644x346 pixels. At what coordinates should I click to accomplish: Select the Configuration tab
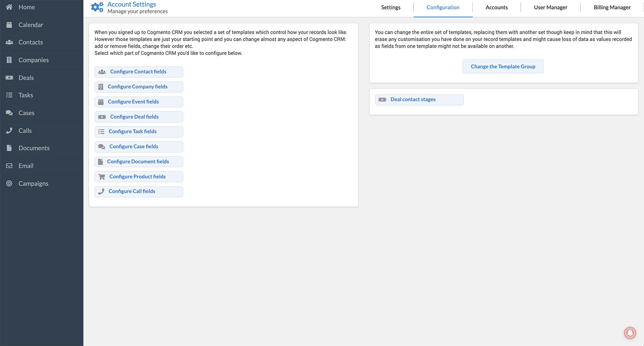[x=443, y=7]
